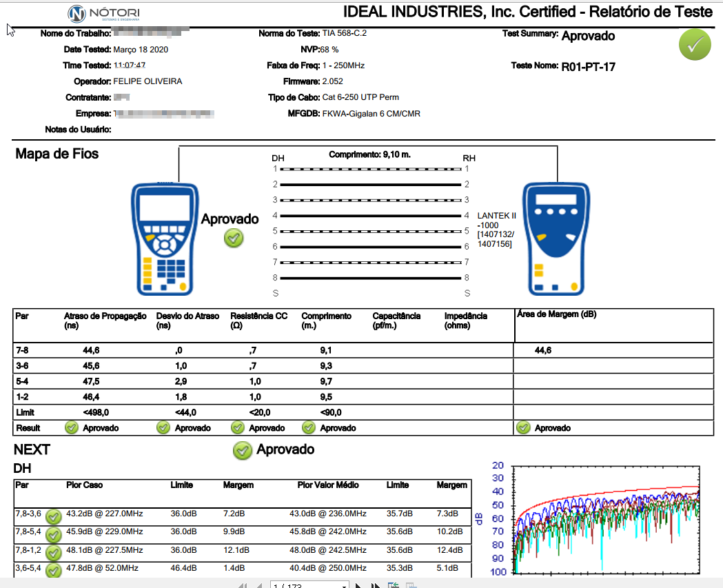
Task: Open the page number dropdown arrow
Action: (x=344, y=586)
